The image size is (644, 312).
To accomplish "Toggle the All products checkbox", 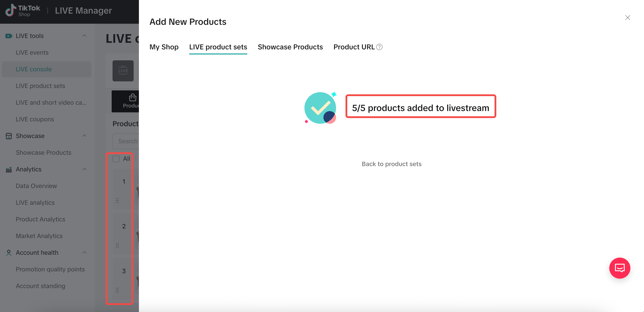I will (x=116, y=159).
